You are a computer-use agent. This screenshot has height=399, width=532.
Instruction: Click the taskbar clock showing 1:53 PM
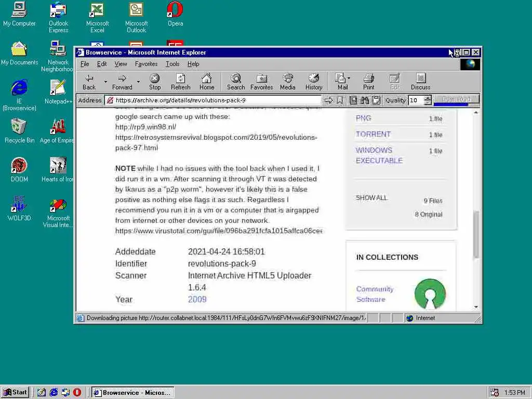click(514, 393)
